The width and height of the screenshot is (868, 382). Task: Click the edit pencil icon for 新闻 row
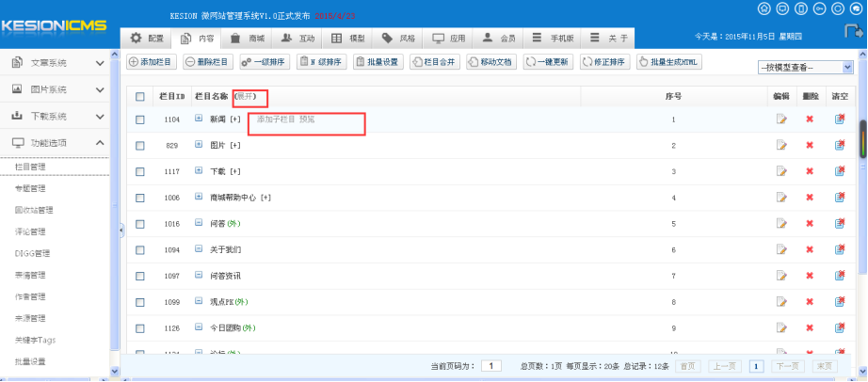coord(780,119)
